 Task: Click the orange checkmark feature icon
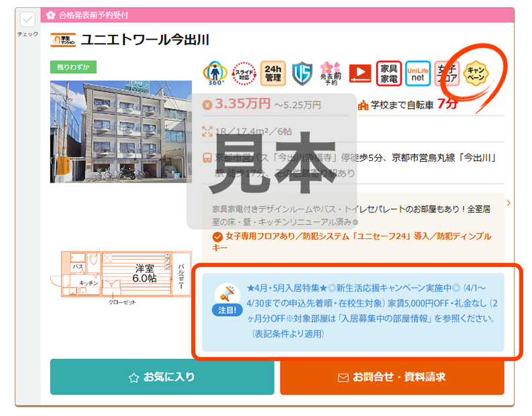click(x=217, y=236)
